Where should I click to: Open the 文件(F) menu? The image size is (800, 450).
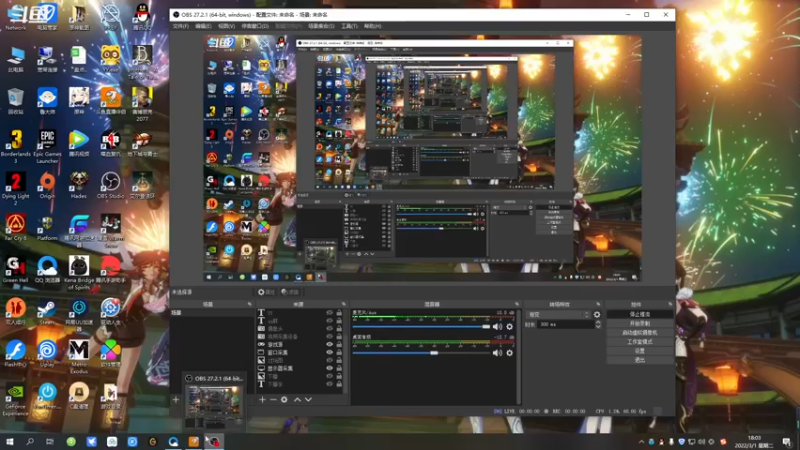(181, 26)
